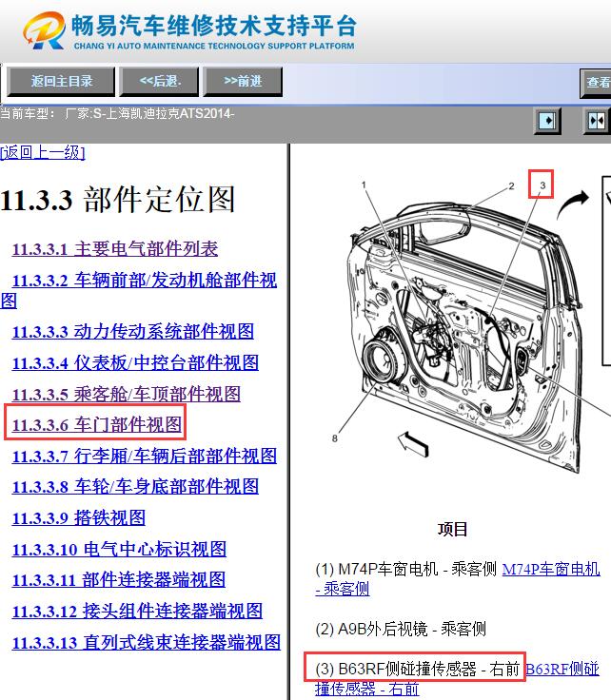Click the platform title 畅易汽车维修技术支持平台
The image size is (611, 700).
click(x=213, y=25)
